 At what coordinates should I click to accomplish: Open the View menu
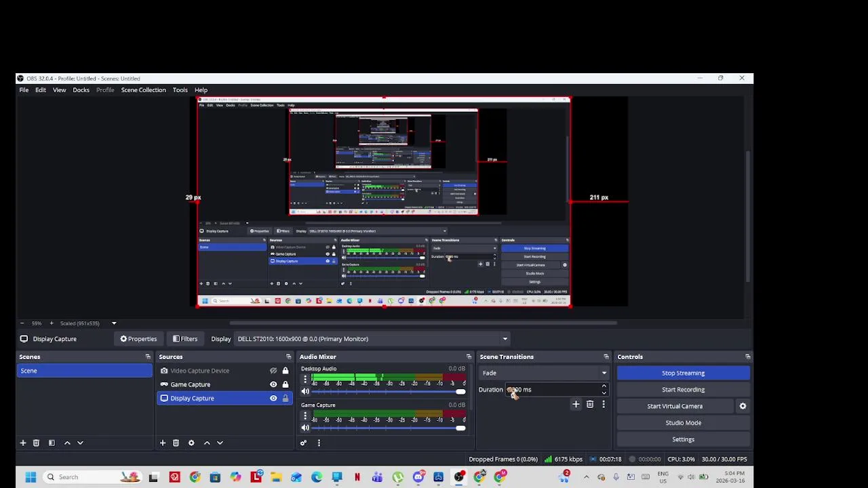pos(60,90)
